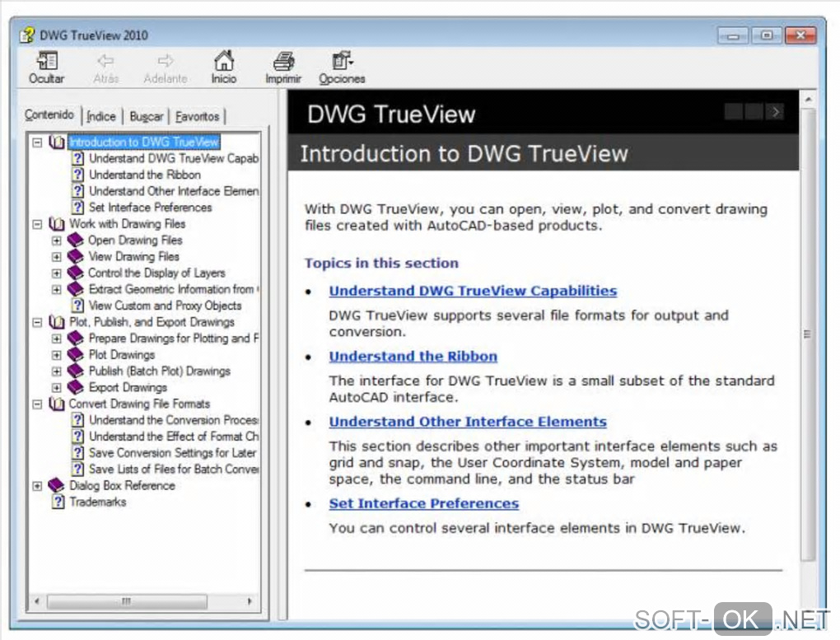This screenshot has height=640, width=840.
Task: Expand the Open Drawing Files node
Action: point(56,241)
